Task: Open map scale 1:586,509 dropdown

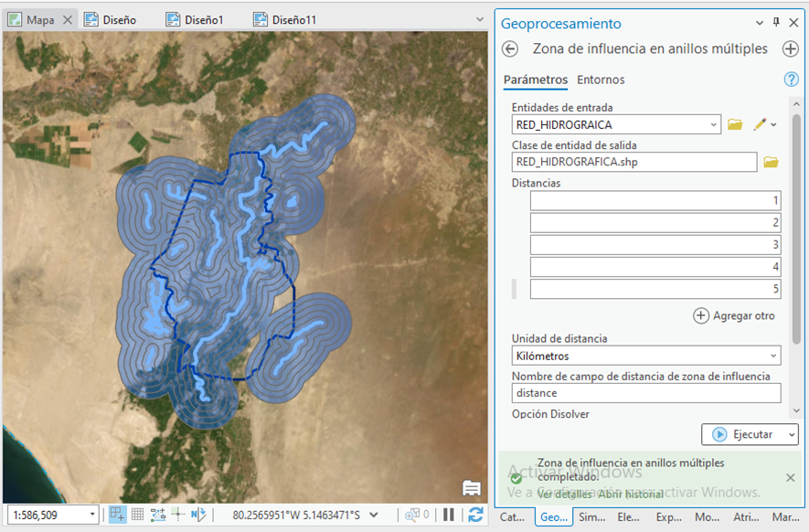Action: 92,515
